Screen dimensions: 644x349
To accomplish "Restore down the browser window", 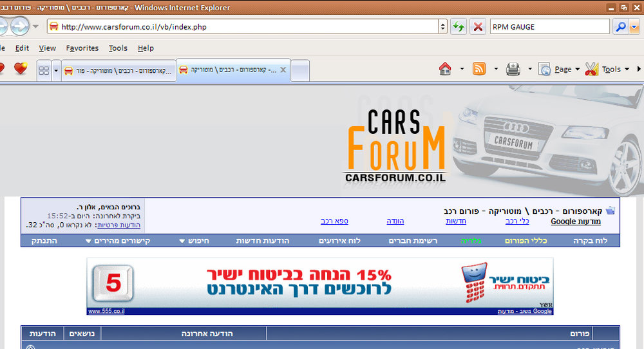I will click(x=623, y=7).
